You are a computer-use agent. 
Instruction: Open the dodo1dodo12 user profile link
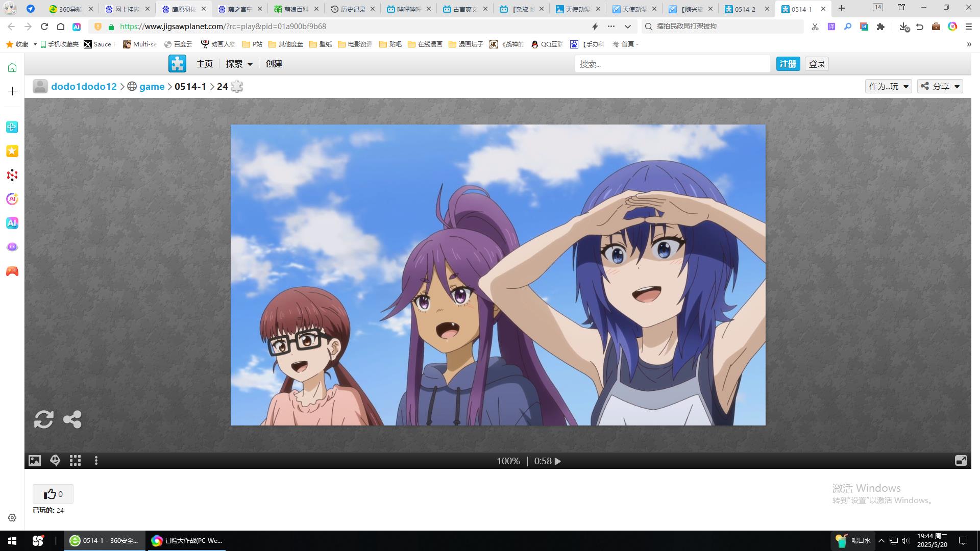(84, 86)
